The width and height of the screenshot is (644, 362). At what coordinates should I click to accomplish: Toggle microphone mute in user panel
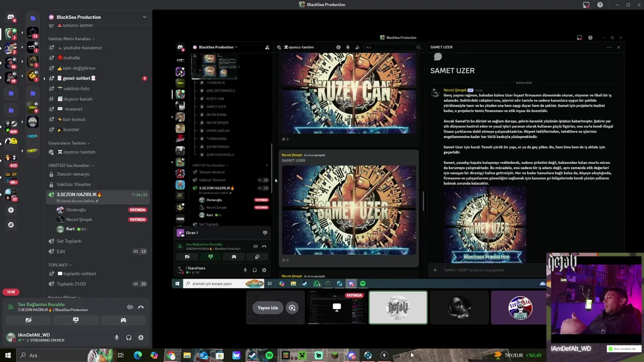pyautogui.click(x=117, y=338)
